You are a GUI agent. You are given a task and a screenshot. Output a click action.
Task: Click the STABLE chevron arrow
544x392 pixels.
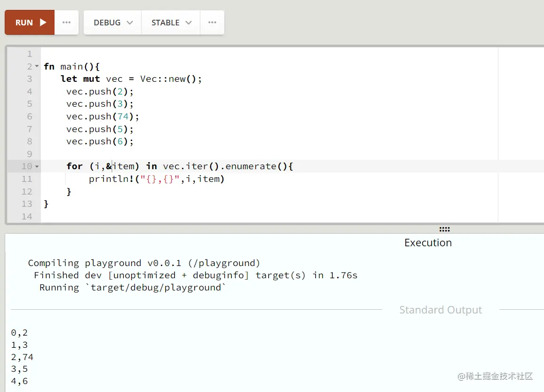point(189,23)
